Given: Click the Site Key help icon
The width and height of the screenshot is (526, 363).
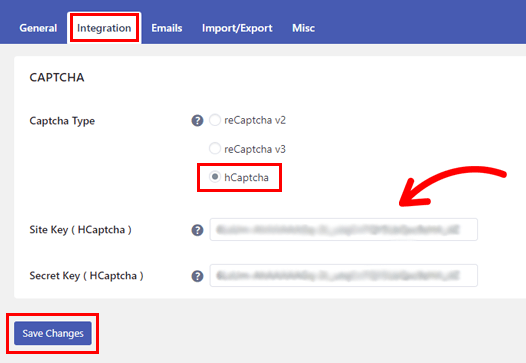Looking at the screenshot, I should [197, 230].
